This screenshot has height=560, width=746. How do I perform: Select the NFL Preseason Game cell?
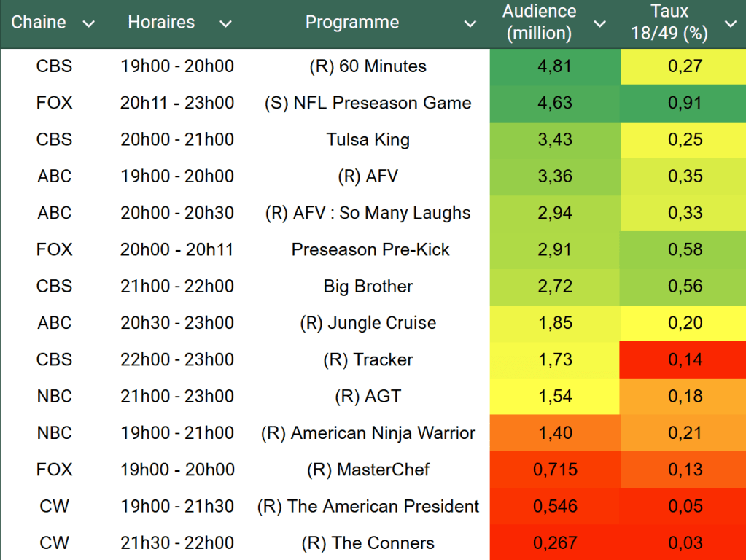(368, 103)
